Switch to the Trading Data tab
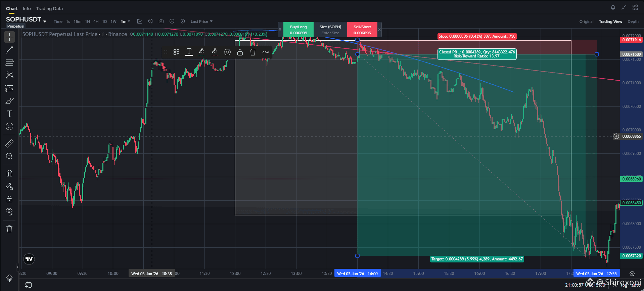This screenshot has width=644, height=291. point(49,8)
